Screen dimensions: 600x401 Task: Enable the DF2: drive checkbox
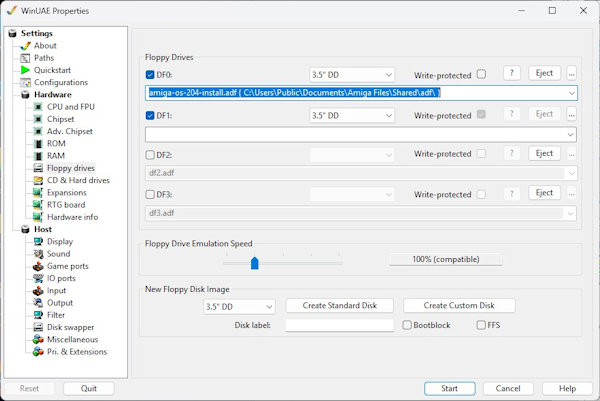[151, 154]
